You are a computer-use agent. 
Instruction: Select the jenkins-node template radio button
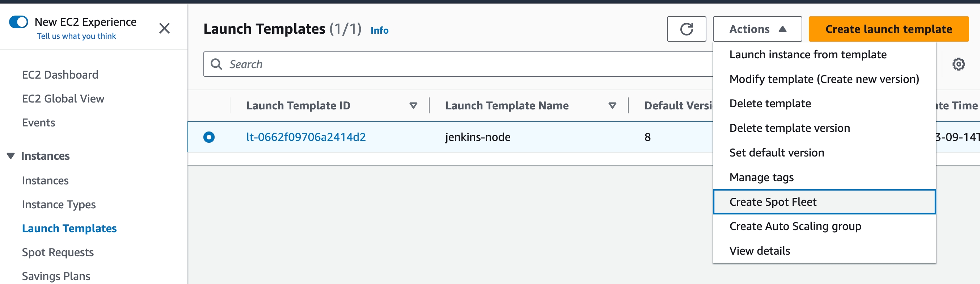(x=209, y=137)
